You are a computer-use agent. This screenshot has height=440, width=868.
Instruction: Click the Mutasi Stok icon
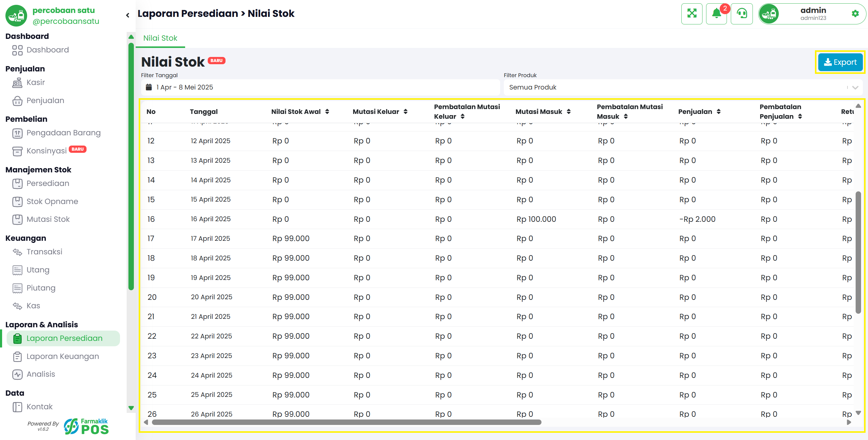[x=17, y=219]
